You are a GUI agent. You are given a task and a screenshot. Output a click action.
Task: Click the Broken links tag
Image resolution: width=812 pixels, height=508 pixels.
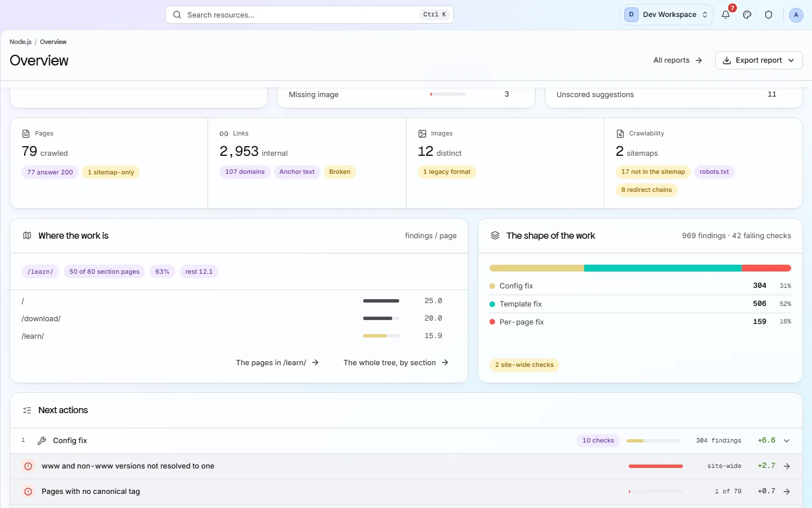(x=340, y=172)
